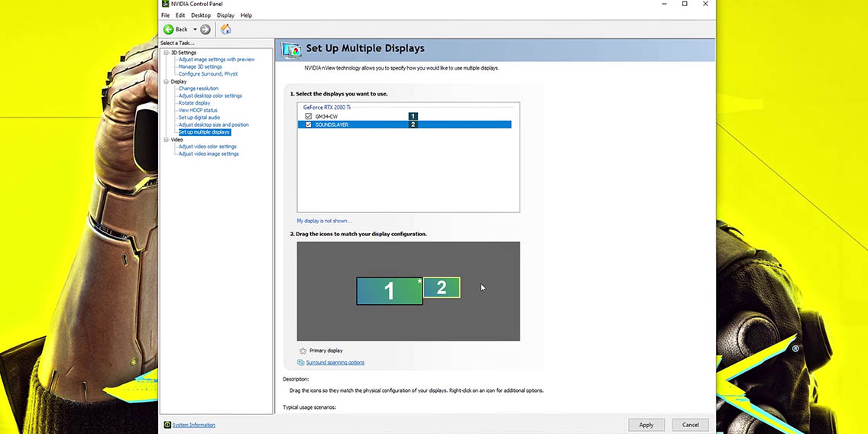Open the Help menu
The height and width of the screenshot is (434, 868).
(x=246, y=15)
